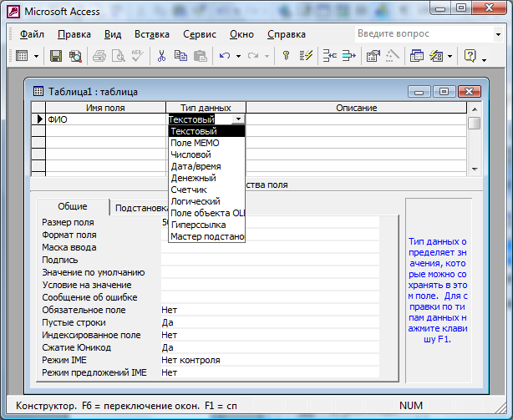Click the Описание column header
Image resolution: width=513 pixels, height=420 pixels.
tap(356, 108)
